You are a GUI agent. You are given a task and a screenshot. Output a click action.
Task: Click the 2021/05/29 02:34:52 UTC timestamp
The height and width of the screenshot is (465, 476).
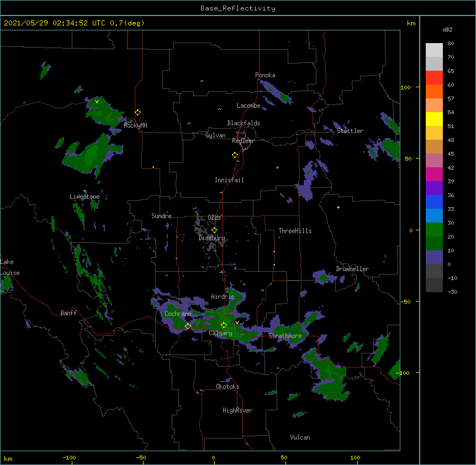(54, 23)
